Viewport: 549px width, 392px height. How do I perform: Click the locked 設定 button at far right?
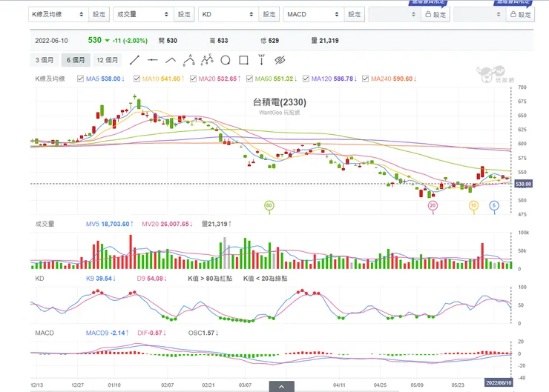point(519,14)
